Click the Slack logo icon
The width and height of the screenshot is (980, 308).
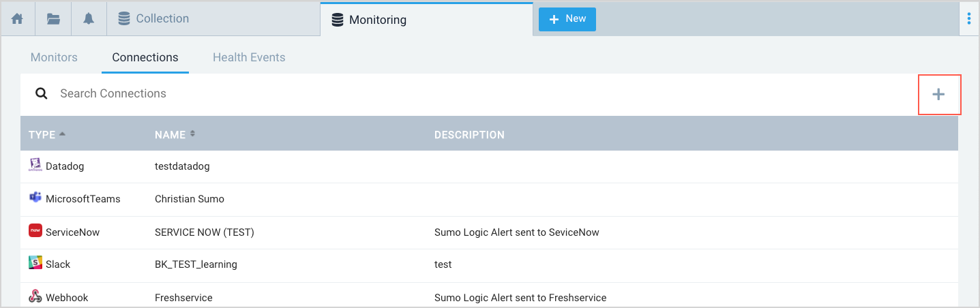pos(35,264)
